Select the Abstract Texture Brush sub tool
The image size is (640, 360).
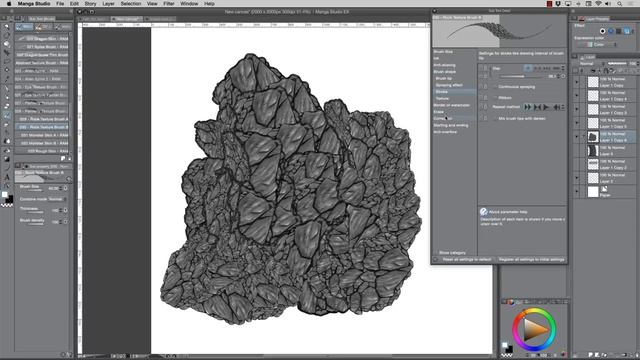click(x=42, y=63)
